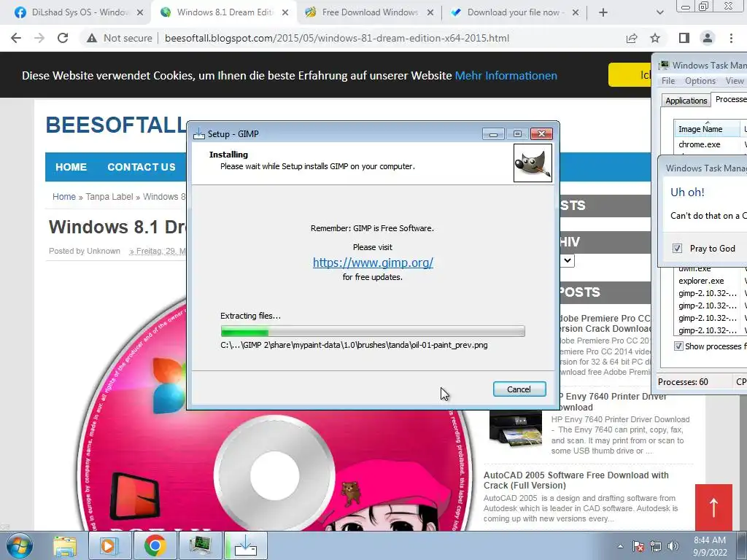Close the DiLshad Sys OS tab
The width and height of the screenshot is (747, 560).
tap(140, 12)
